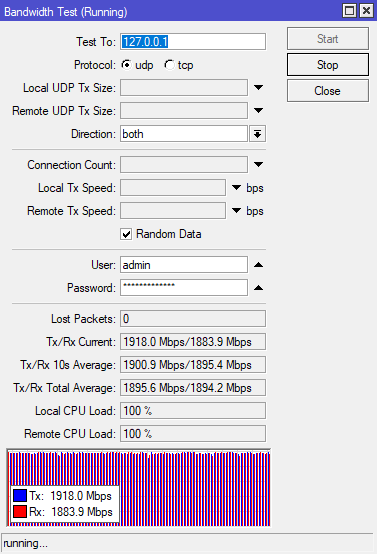Expand the Local UDP Tx Size arrow
Viewport: 377px width, 554px height.
[259, 88]
